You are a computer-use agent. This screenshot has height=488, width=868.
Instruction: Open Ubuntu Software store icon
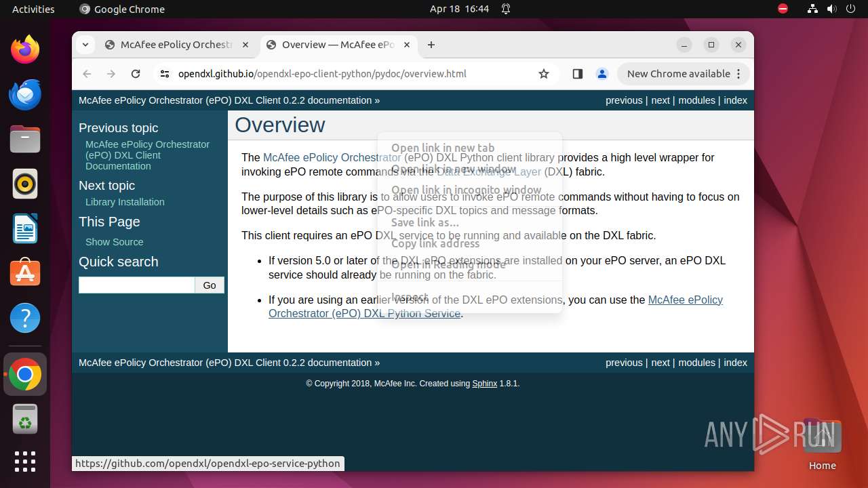(x=25, y=273)
